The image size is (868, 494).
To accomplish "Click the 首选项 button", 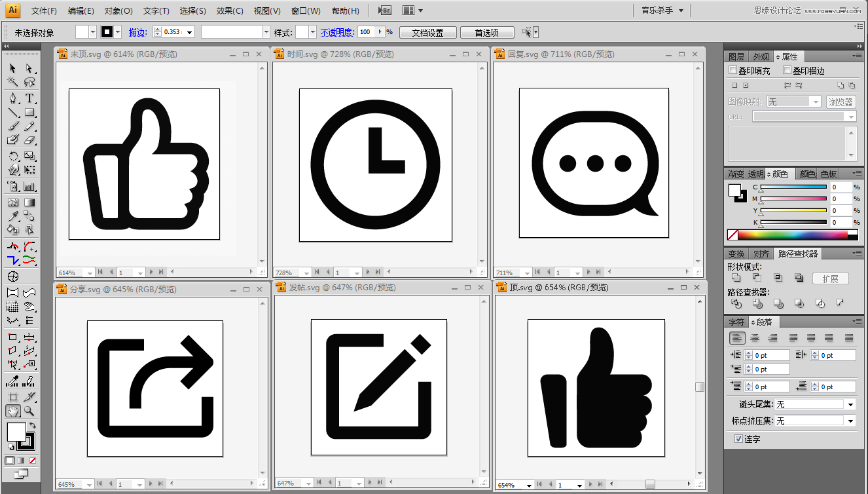I will 486,33.
